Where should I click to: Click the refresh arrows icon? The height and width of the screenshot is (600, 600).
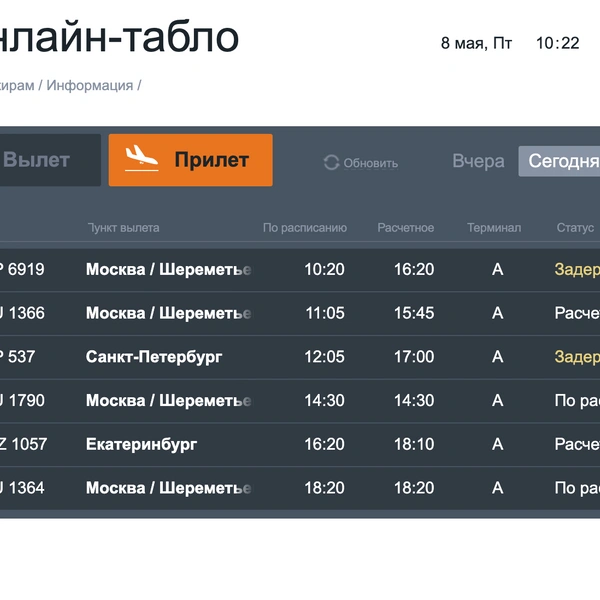click(x=331, y=163)
